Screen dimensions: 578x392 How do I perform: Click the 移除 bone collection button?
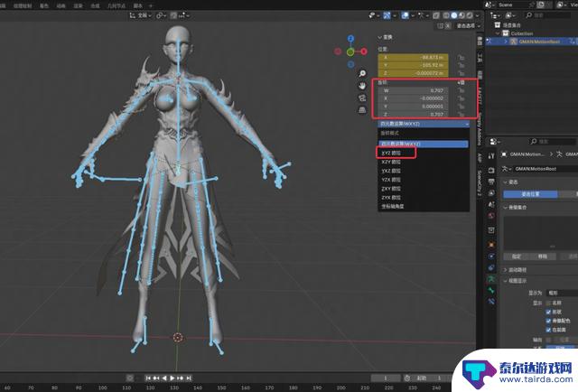point(543,257)
